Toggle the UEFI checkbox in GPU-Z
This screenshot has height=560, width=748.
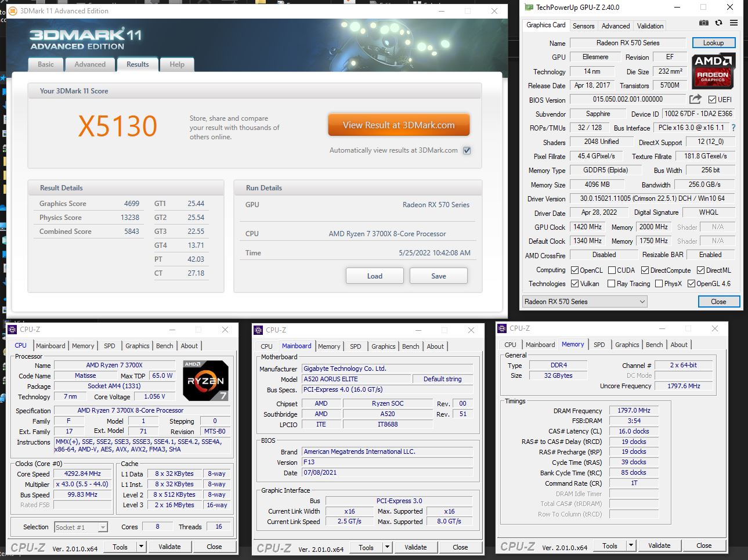(712, 100)
